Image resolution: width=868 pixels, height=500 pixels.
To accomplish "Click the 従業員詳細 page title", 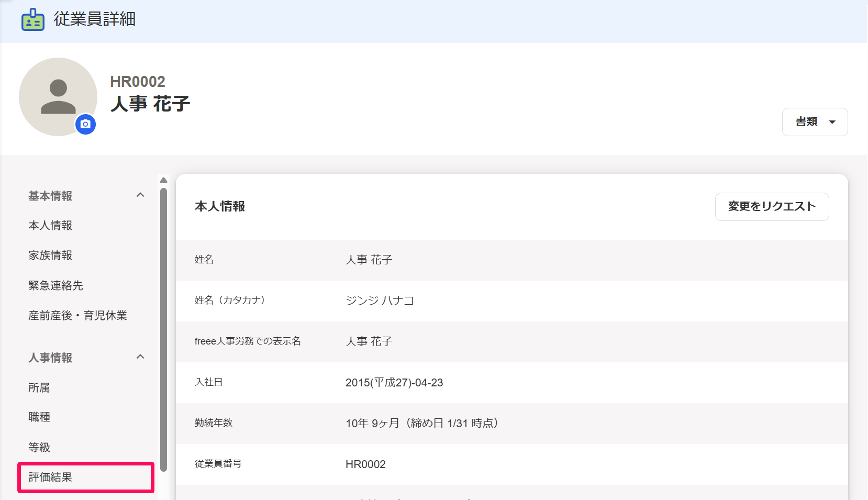I will [95, 19].
